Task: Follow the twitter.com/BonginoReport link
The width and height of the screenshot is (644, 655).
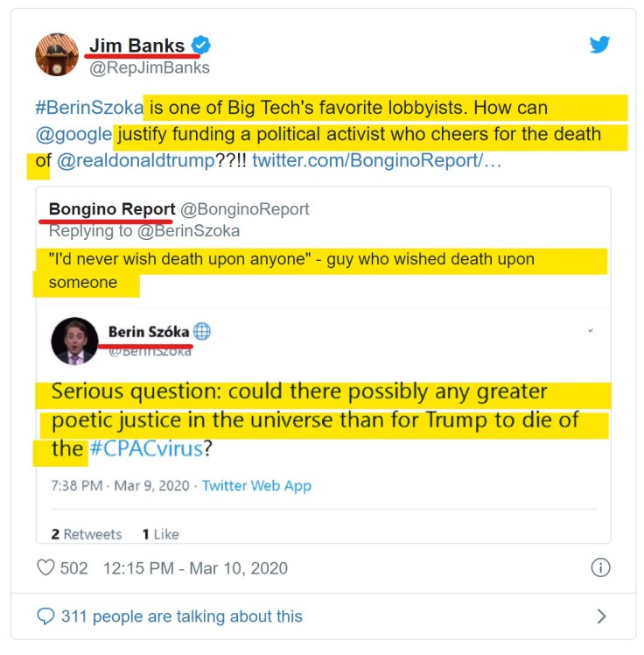Action: coord(377,161)
